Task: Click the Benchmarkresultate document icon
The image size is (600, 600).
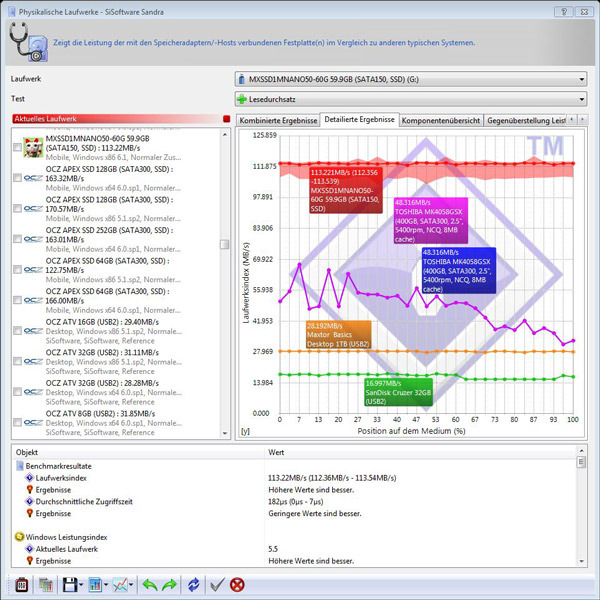Action: (20, 466)
